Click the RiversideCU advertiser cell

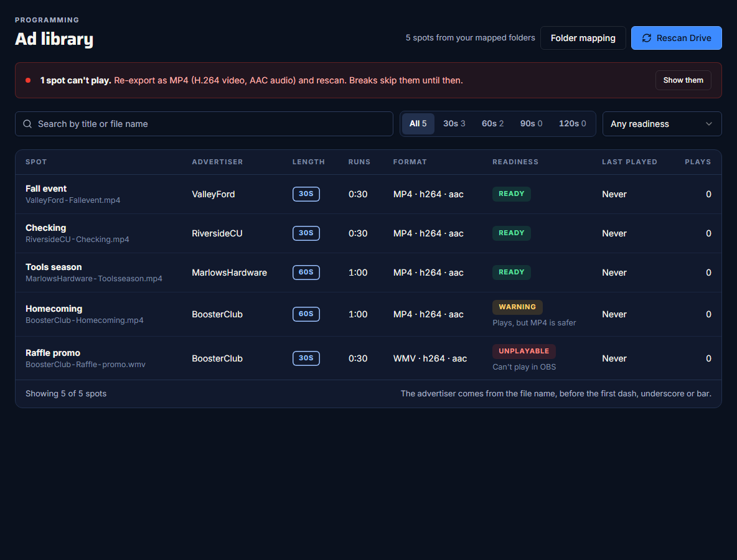[217, 233]
